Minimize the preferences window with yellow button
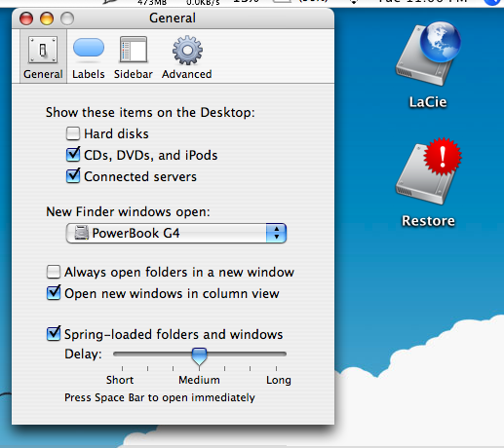Viewport: 504px width, 448px height. (x=47, y=19)
